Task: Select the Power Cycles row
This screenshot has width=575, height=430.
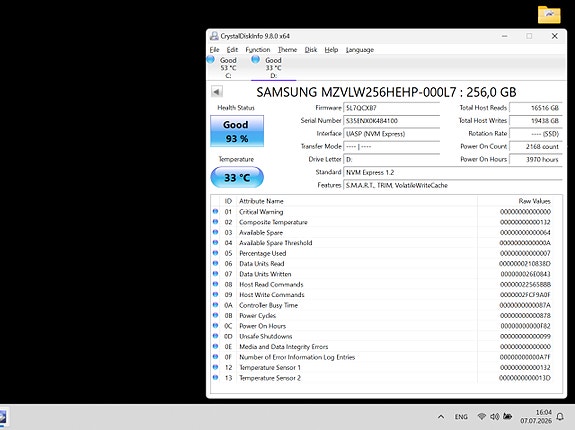Action: (381, 316)
